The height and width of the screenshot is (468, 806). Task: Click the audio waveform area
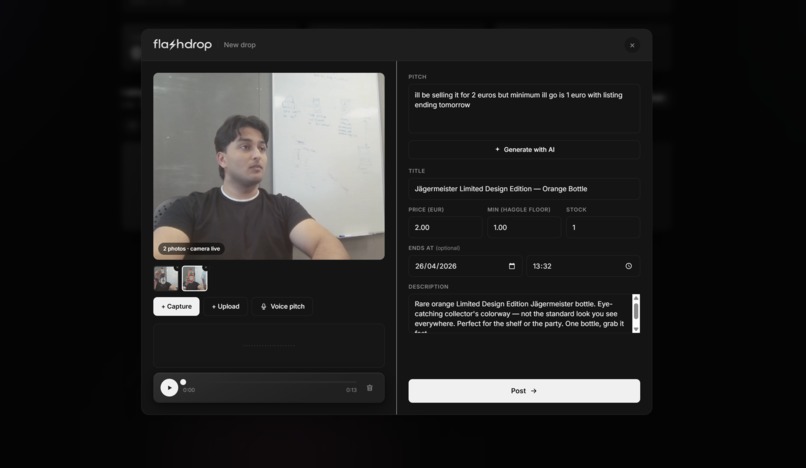[269, 346]
